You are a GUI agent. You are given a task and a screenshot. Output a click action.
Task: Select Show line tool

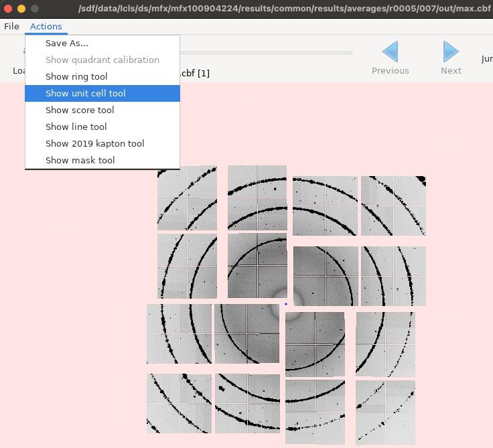click(x=102, y=127)
